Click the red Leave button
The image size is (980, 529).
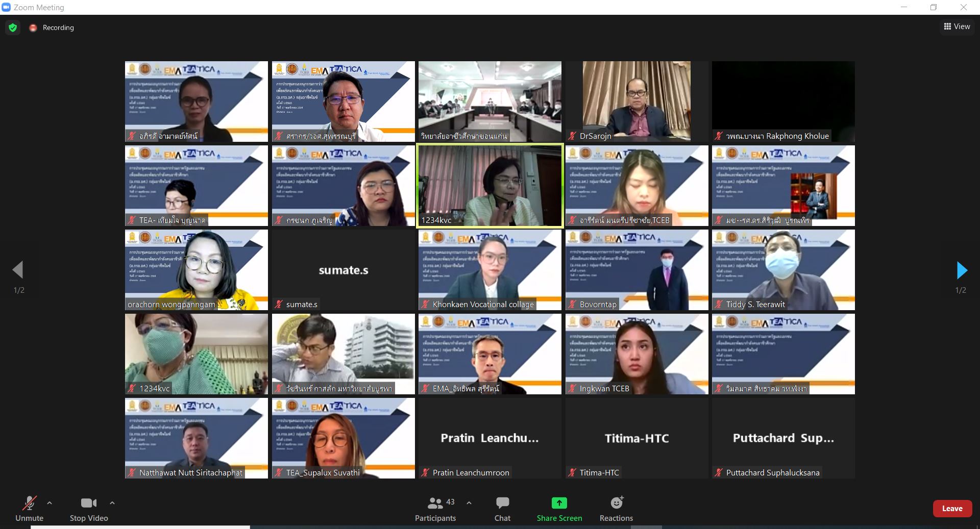952,509
